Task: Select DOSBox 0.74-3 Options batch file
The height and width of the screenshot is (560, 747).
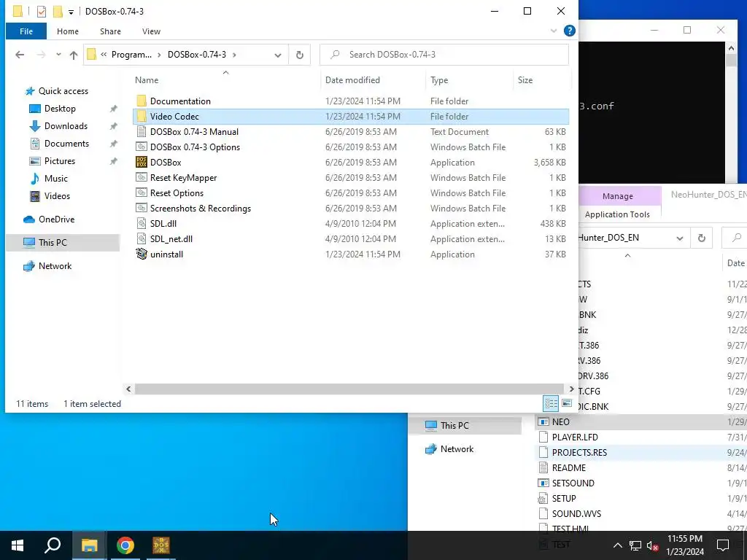Action: pos(195,147)
